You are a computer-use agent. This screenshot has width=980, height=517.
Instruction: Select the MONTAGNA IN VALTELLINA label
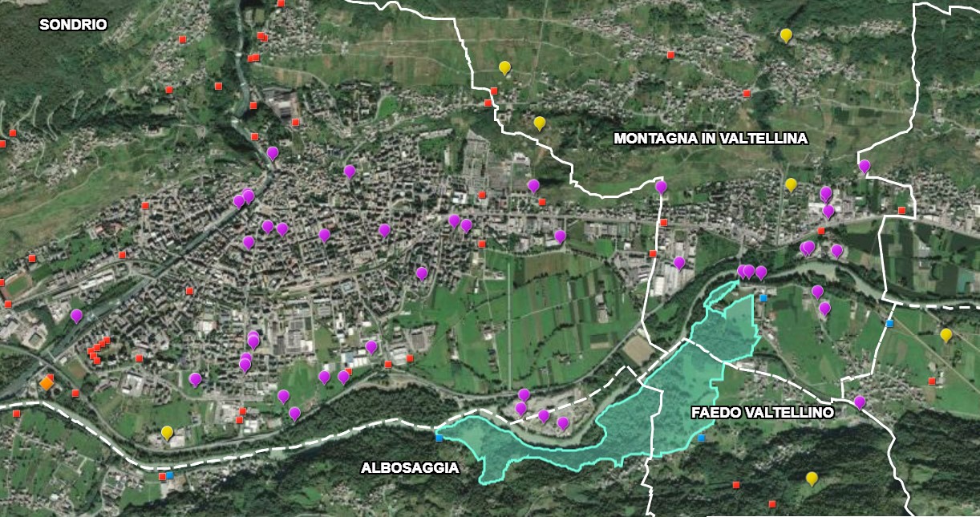[x=710, y=139]
